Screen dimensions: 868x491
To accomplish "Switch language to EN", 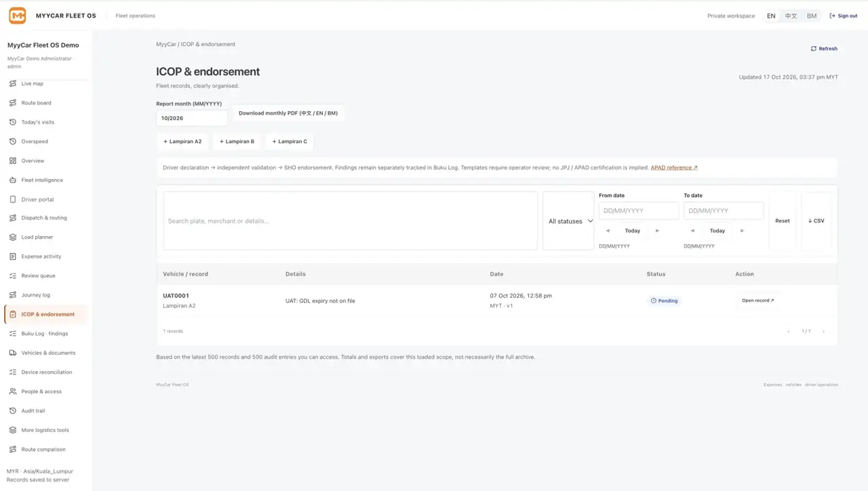I will (x=771, y=16).
